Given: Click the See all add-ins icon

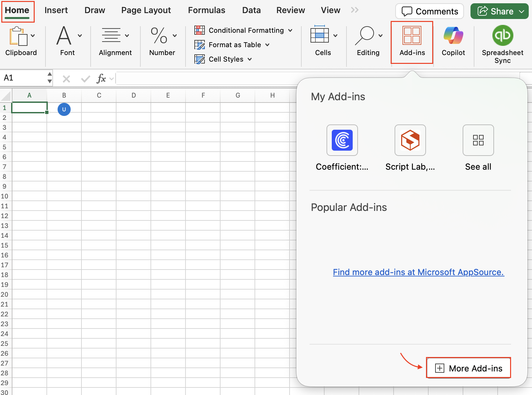Looking at the screenshot, I should [478, 140].
